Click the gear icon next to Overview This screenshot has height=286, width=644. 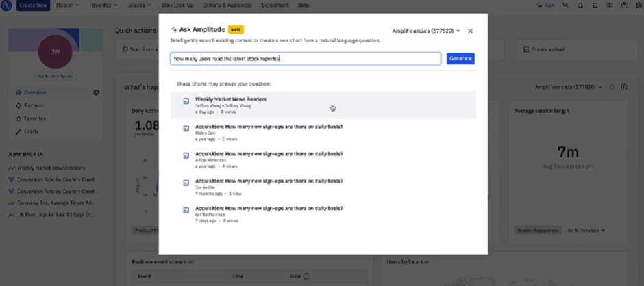pos(96,92)
